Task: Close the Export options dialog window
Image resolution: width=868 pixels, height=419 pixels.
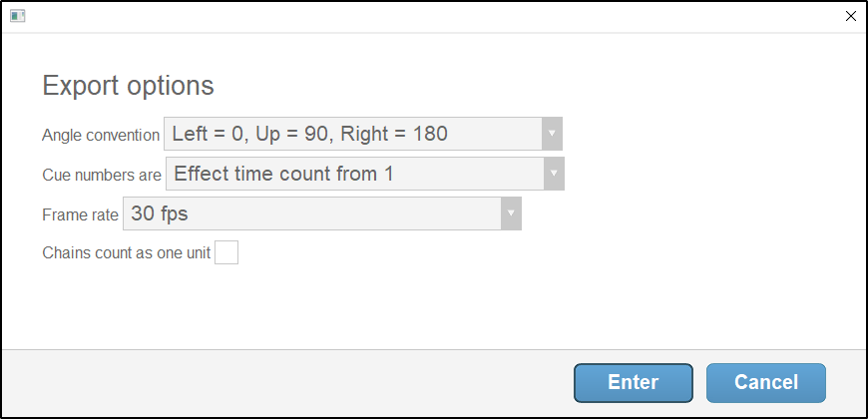Action: [851, 16]
